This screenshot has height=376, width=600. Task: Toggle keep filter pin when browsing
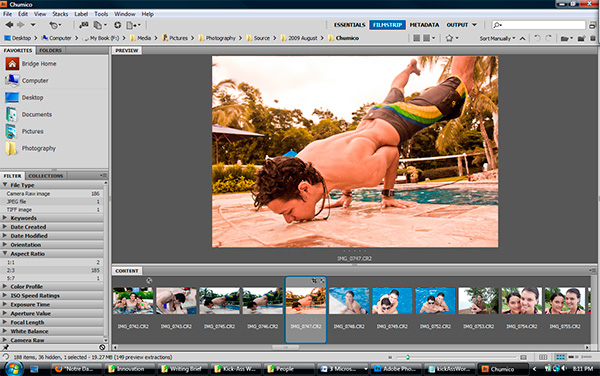[x=6, y=347]
